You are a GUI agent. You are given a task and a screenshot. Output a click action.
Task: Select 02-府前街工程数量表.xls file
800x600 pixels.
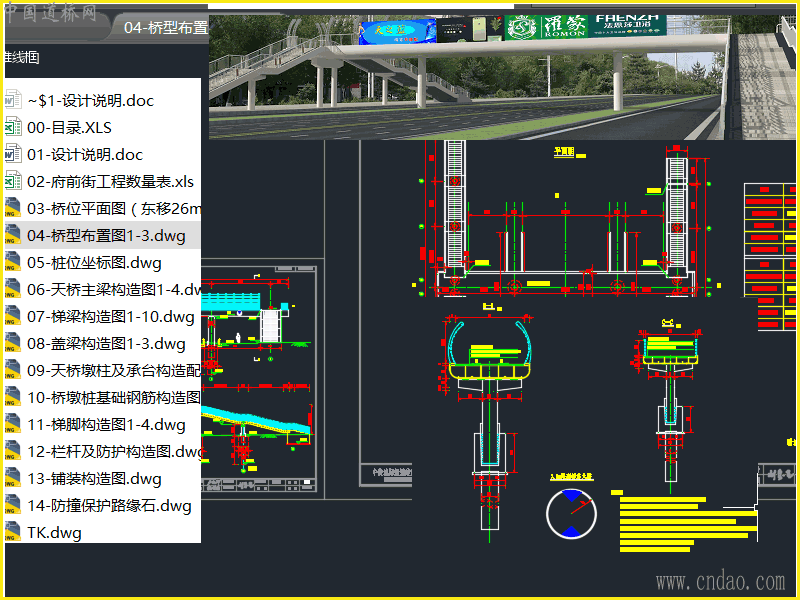[110, 182]
